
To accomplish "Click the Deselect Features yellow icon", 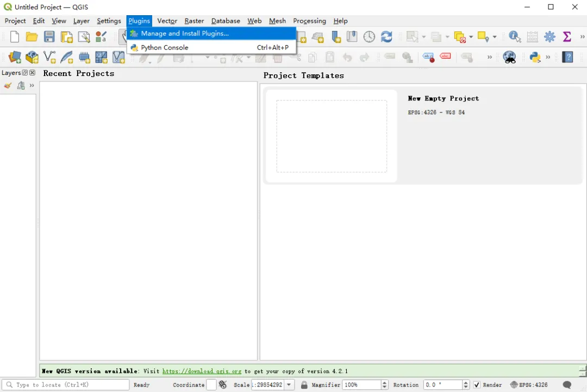I will pyautogui.click(x=460, y=37).
